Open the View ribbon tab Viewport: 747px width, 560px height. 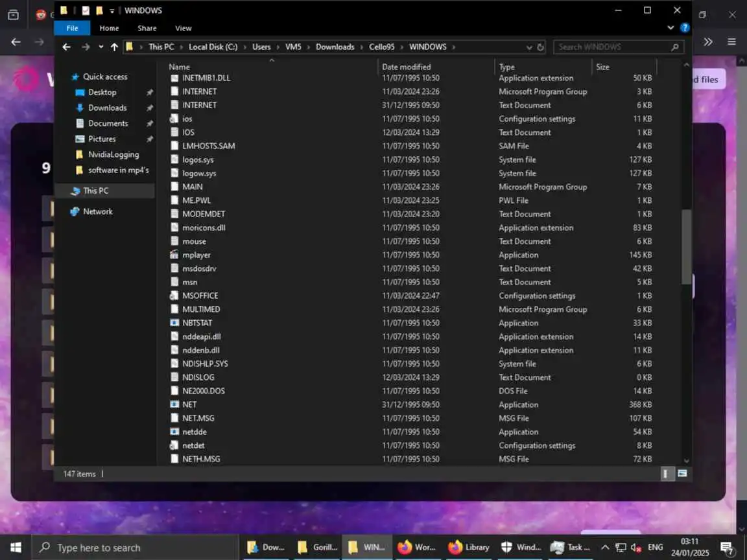pos(183,28)
